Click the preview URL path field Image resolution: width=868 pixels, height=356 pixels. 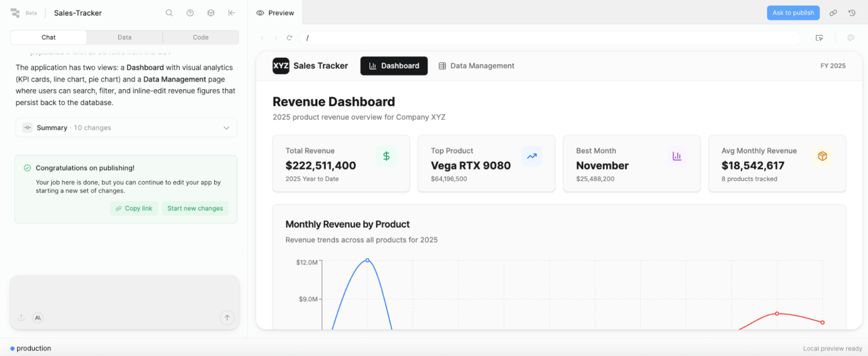click(x=551, y=38)
